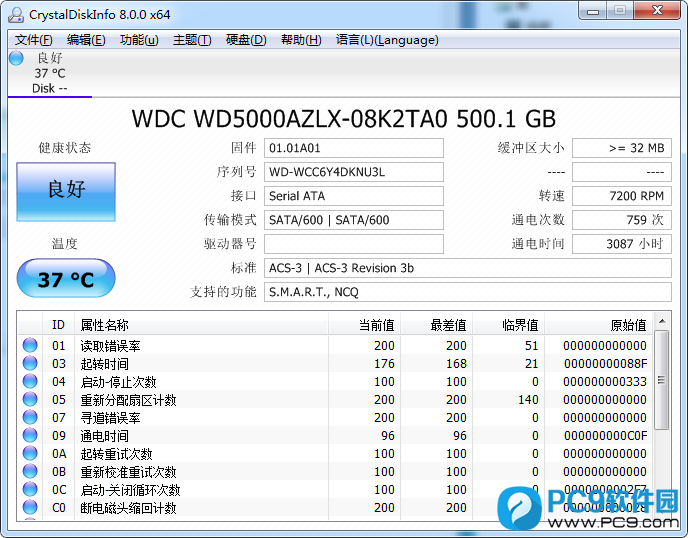
Task: Click status orb for attribute 04 启动-停止次数
Action: pyautogui.click(x=30, y=381)
